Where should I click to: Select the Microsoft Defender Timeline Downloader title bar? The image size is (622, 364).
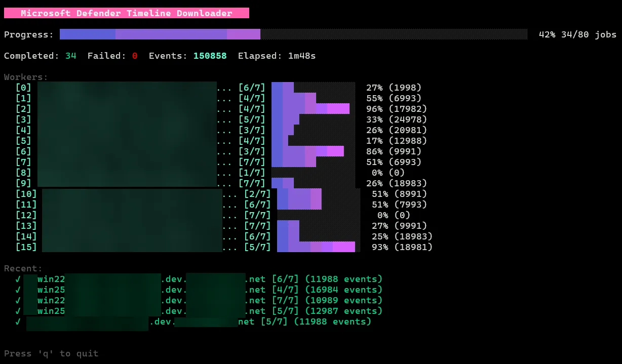125,13
